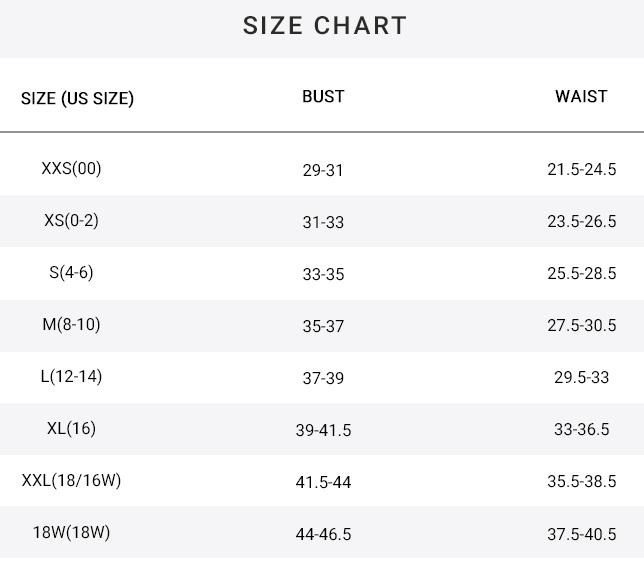
Task: Click the L(12-14) size label
Action: click(x=71, y=376)
